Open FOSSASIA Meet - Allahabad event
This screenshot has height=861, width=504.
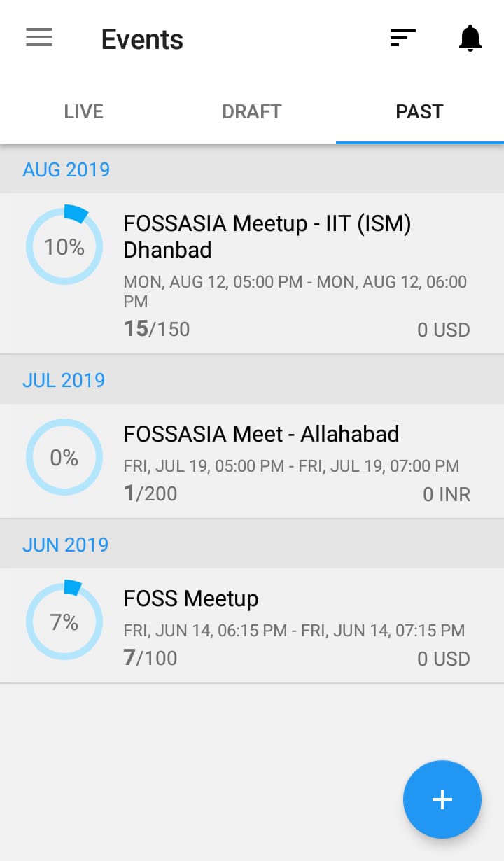pyautogui.click(x=261, y=434)
